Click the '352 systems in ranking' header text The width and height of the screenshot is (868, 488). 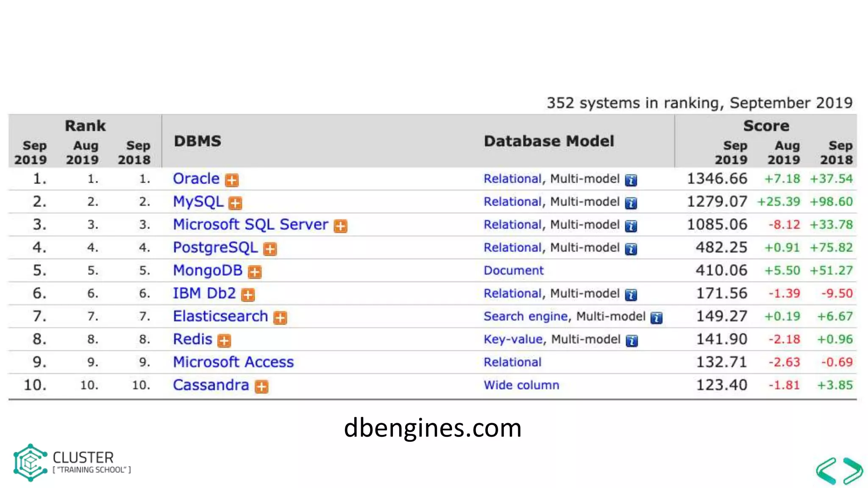click(x=699, y=103)
